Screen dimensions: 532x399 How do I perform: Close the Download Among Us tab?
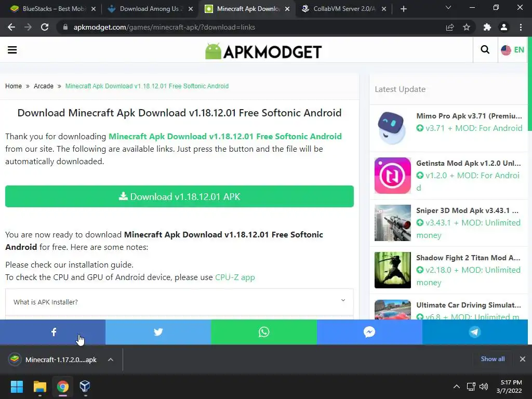point(191,9)
